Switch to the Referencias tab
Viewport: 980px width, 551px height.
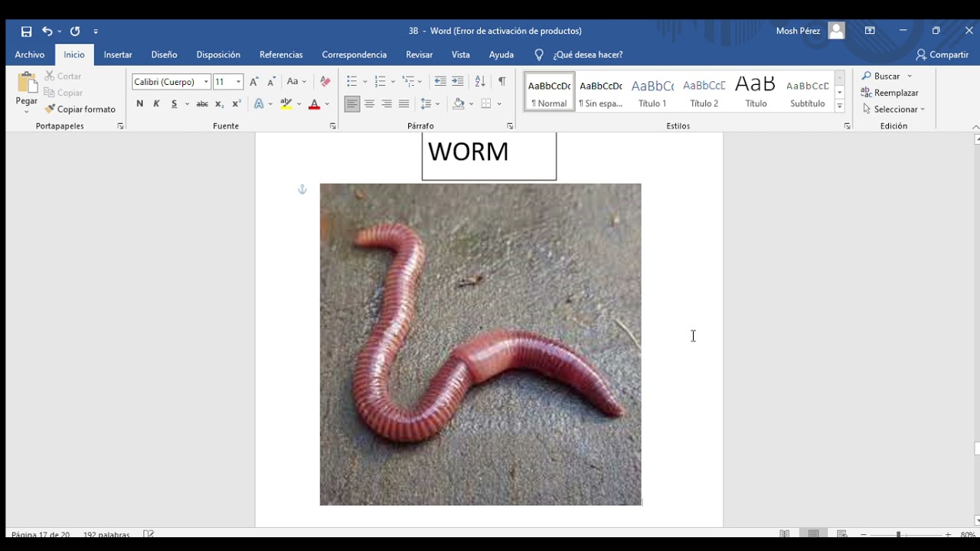tap(281, 55)
